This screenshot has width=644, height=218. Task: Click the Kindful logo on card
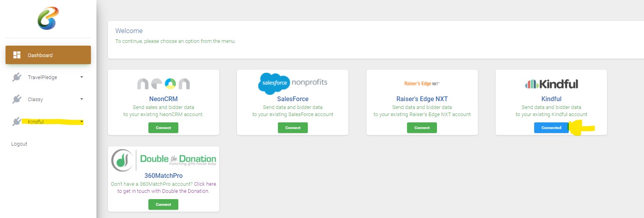click(x=551, y=84)
